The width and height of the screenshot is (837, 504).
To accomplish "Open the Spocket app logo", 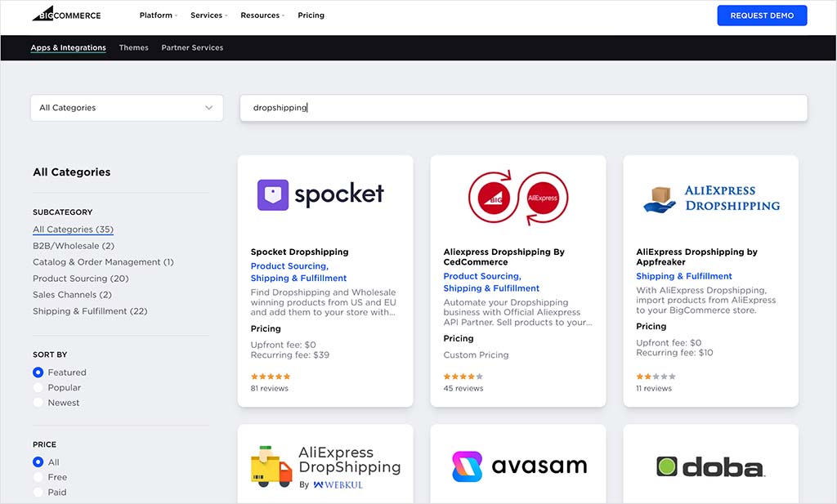I will (x=320, y=194).
